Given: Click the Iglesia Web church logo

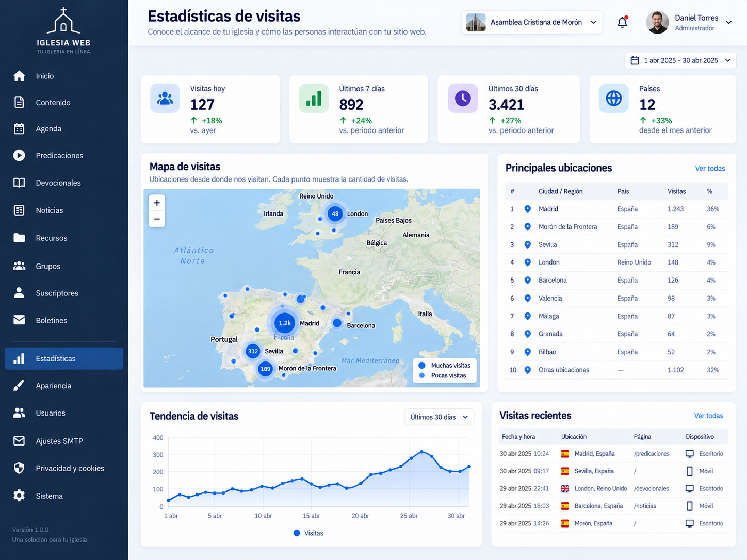Looking at the screenshot, I should click(63, 30).
